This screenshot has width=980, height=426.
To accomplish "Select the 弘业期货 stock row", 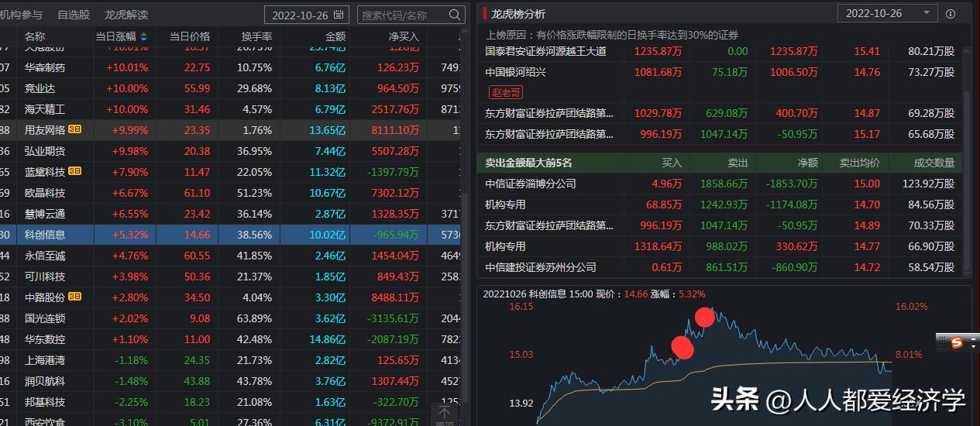I will pos(231,151).
